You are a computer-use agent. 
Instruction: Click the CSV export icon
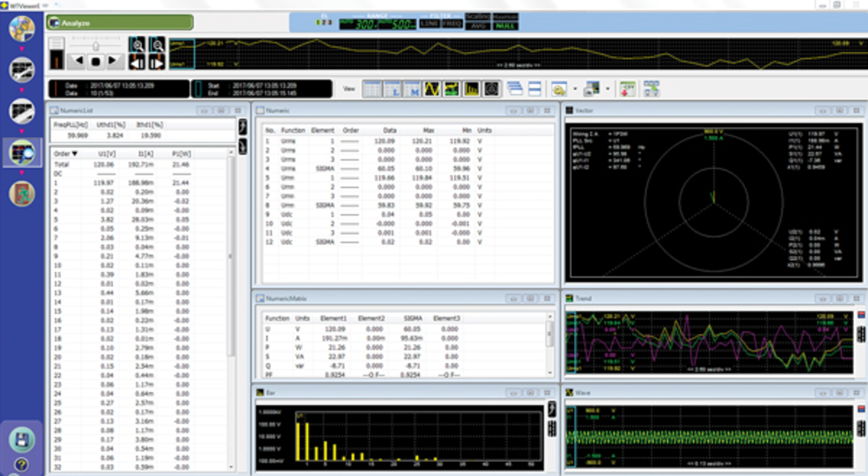(627, 89)
